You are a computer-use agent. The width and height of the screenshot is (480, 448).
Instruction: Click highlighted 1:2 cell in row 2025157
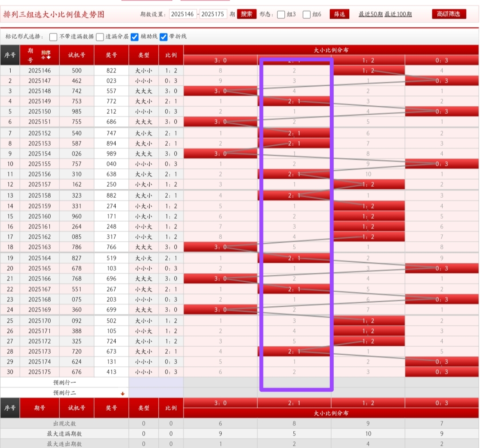click(x=368, y=184)
